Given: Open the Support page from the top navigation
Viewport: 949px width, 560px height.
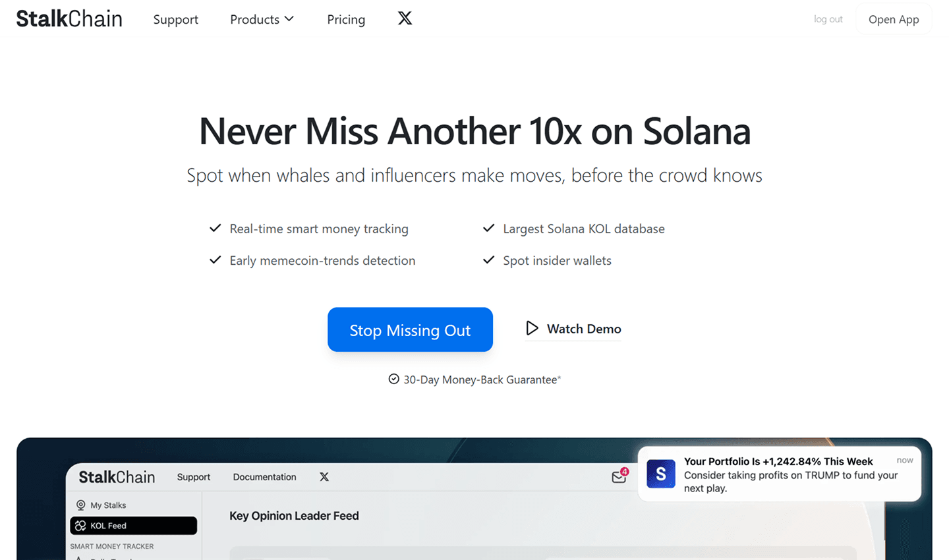Looking at the screenshot, I should pos(175,20).
